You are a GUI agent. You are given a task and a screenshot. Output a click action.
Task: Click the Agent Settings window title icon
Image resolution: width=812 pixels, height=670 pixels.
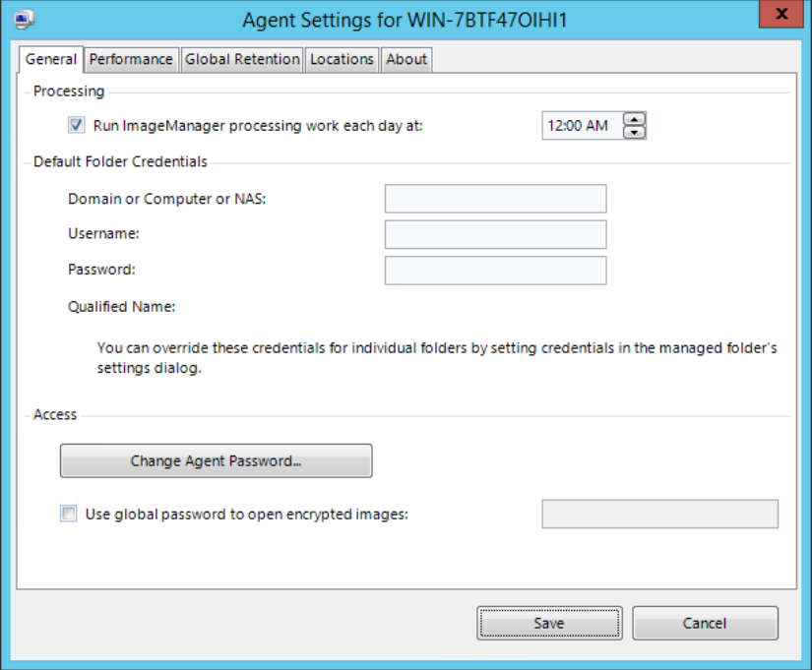(x=25, y=20)
